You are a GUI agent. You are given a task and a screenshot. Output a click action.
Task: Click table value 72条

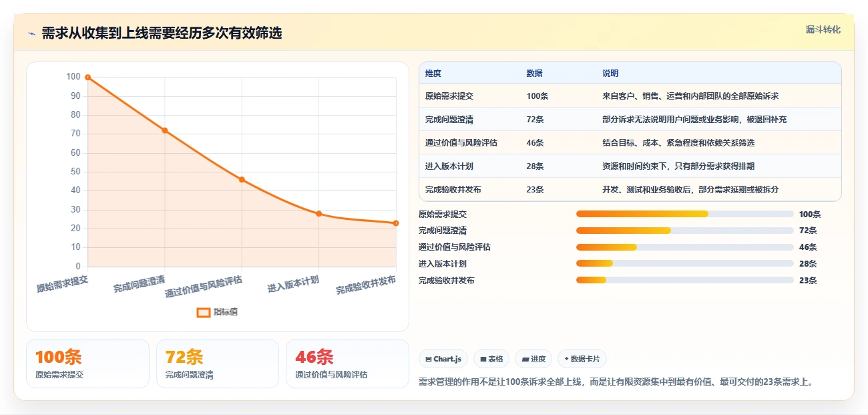tap(535, 120)
